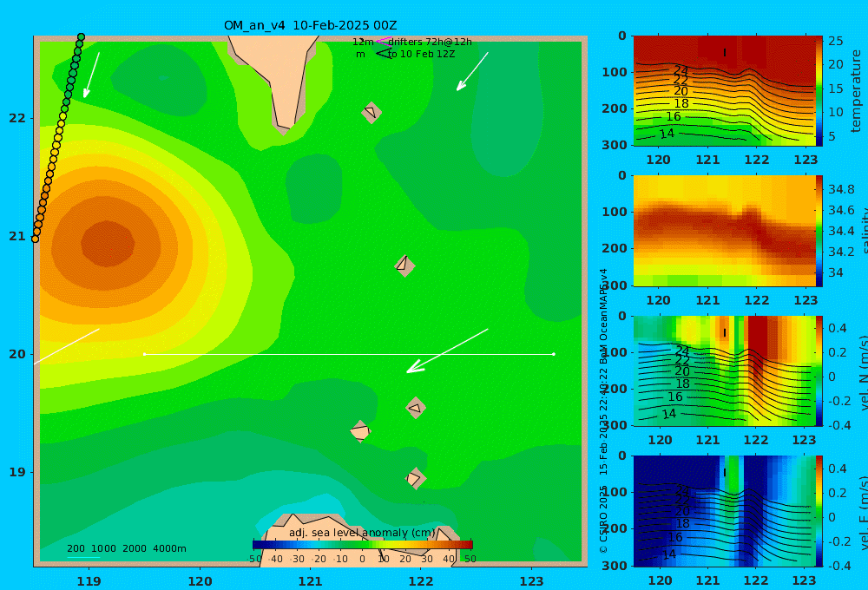Image resolution: width=868 pixels, height=590 pixels.
Task: Click the vel. N colorbar
Action: tap(819, 370)
